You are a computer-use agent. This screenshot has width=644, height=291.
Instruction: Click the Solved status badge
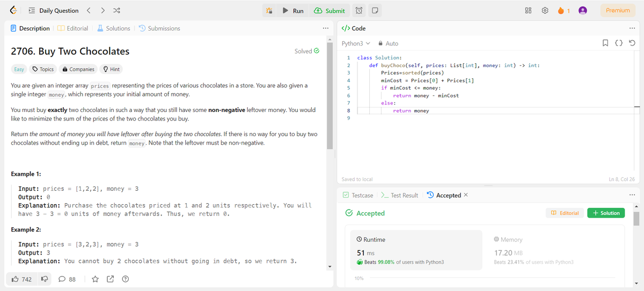(307, 51)
